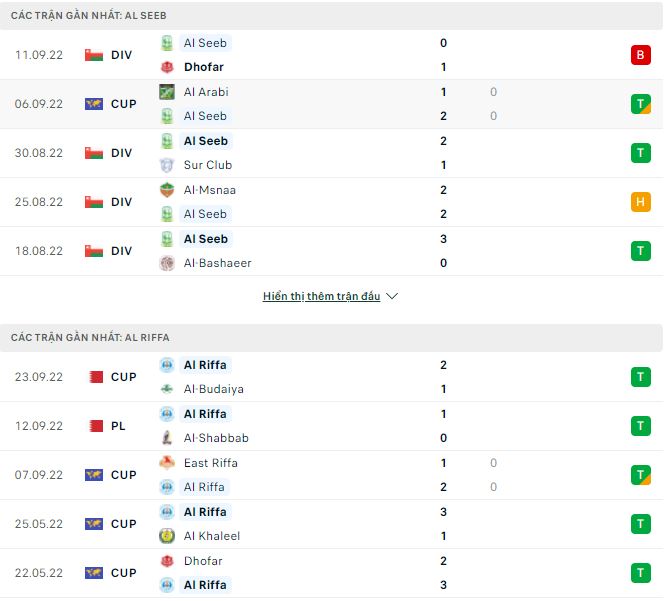
Task: Click the orange H draw result badge
Action: (x=640, y=202)
